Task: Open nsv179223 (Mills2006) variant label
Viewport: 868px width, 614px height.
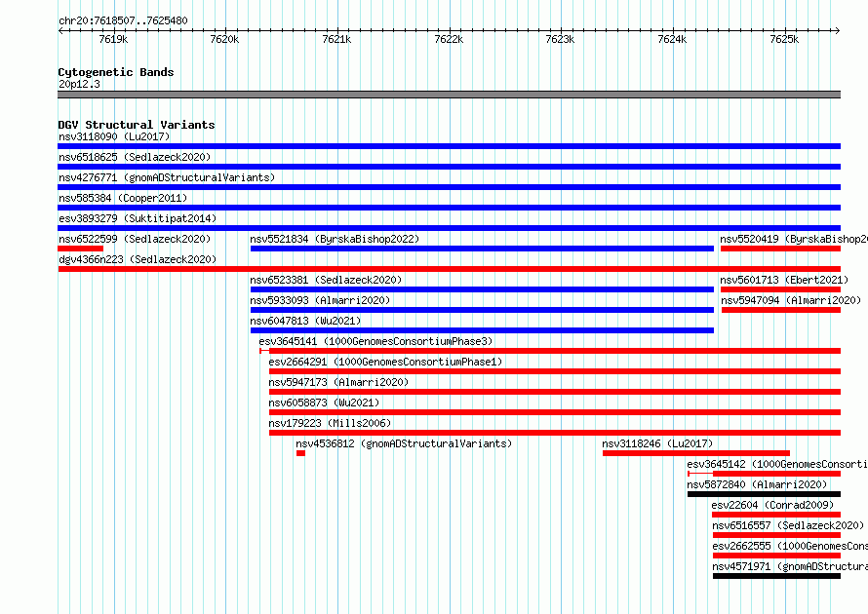Action: click(x=330, y=423)
